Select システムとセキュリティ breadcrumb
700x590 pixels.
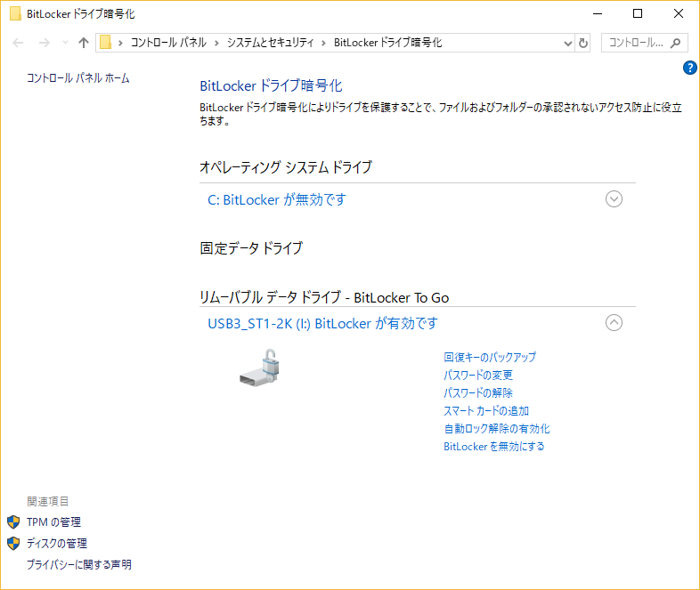(x=270, y=43)
